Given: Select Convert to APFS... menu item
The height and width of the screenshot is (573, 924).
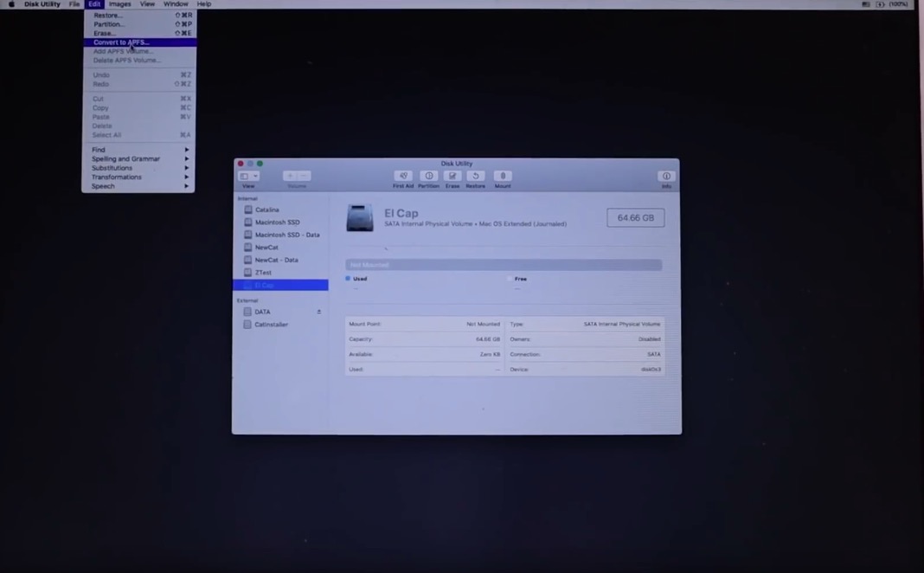Looking at the screenshot, I should tap(139, 42).
